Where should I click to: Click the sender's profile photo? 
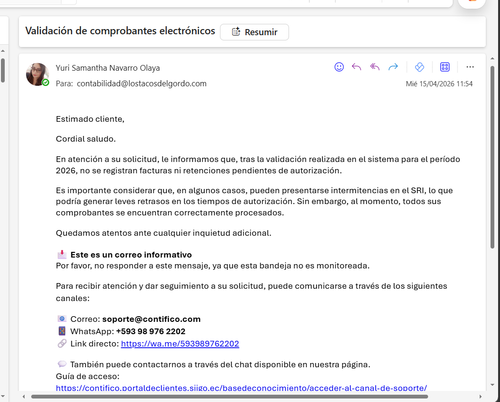37,74
